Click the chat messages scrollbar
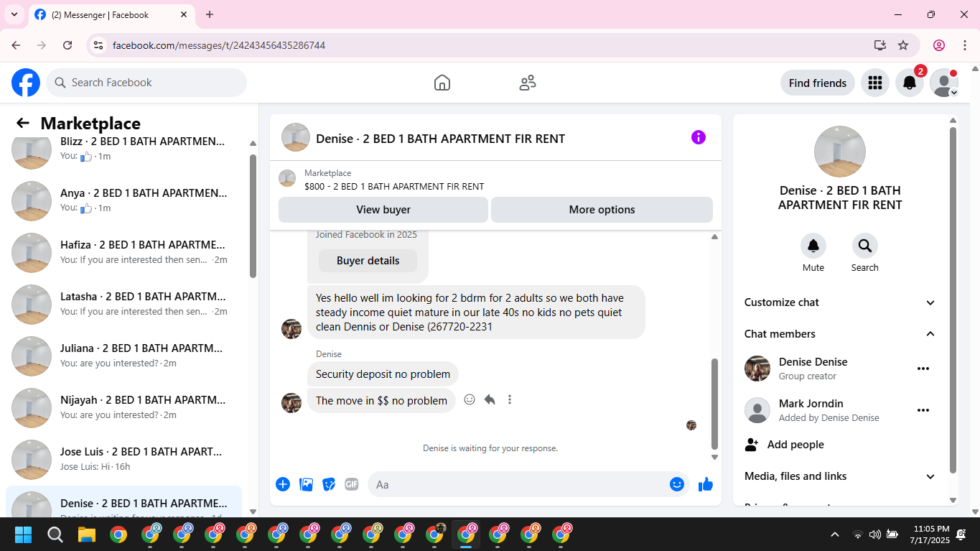980x551 pixels. click(714, 404)
